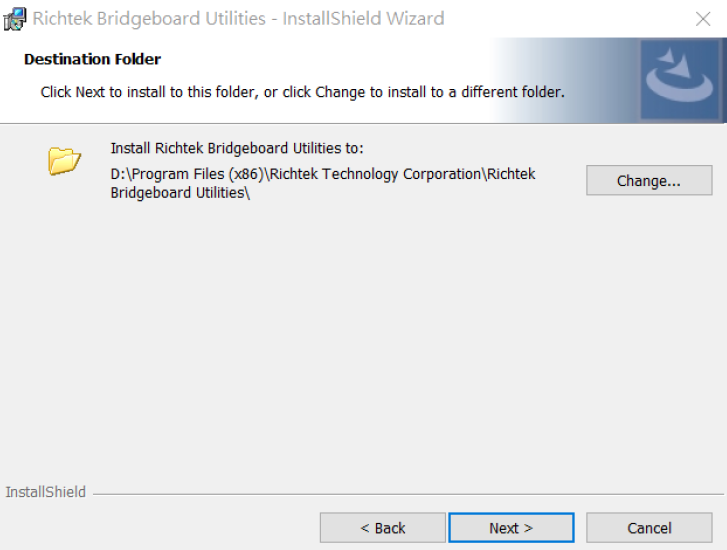727x550 pixels.
Task: Click the D:\Program Files (x86) path text
Action: click(187, 174)
